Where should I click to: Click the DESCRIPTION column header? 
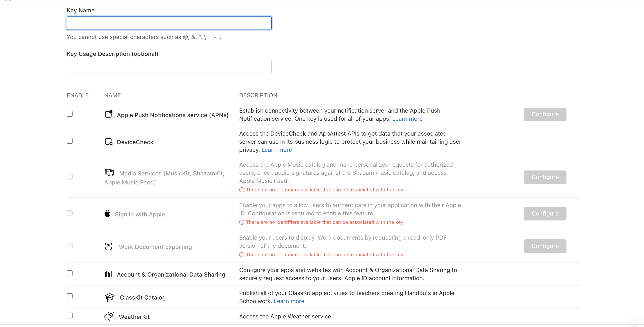tap(258, 95)
